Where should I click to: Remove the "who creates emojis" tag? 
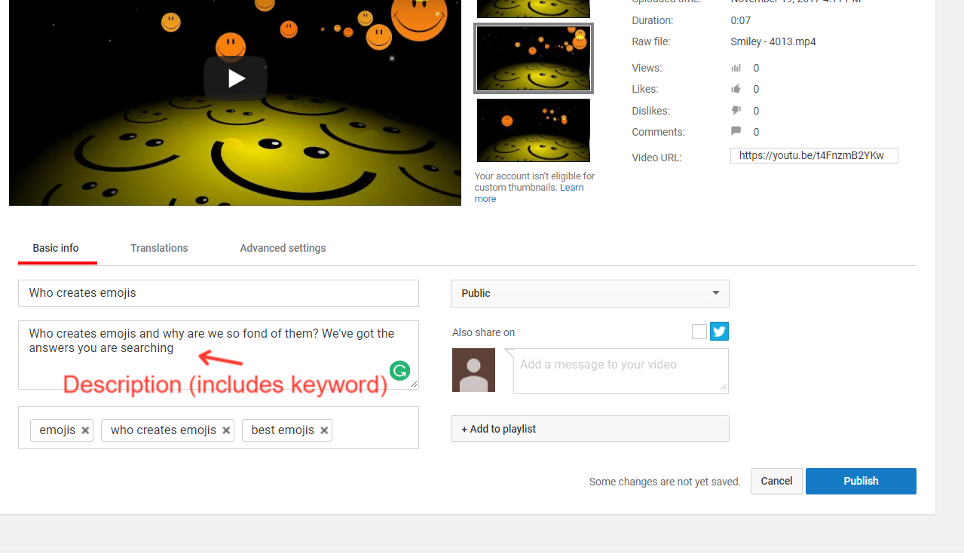point(226,430)
